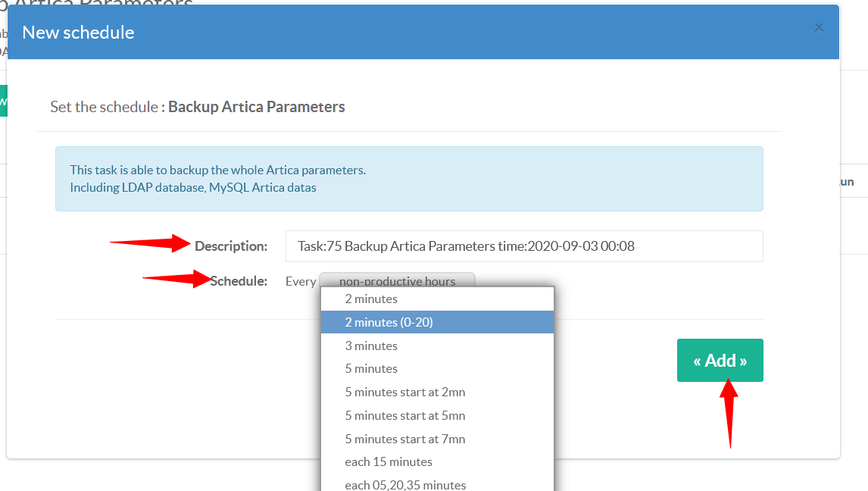This screenshot has height=491, width=868.
Task: Click the 'Schedule:' label
Action: click(x=239, y=281)
